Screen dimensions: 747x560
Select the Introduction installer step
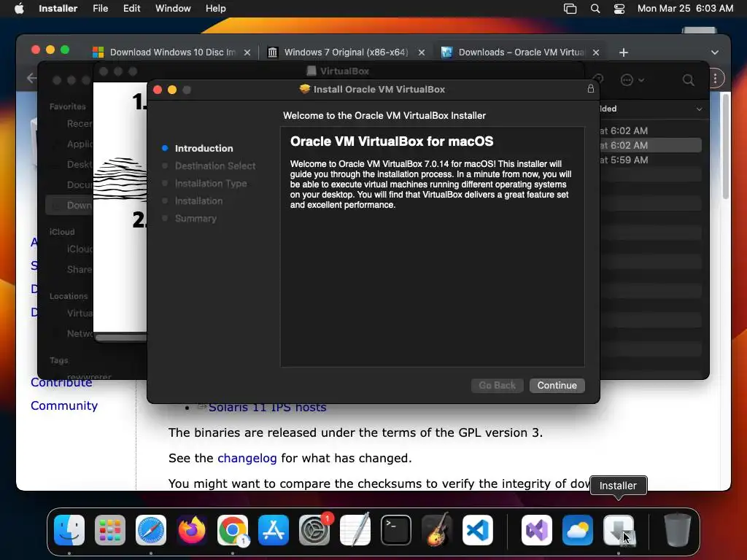[x=204, y=148]
